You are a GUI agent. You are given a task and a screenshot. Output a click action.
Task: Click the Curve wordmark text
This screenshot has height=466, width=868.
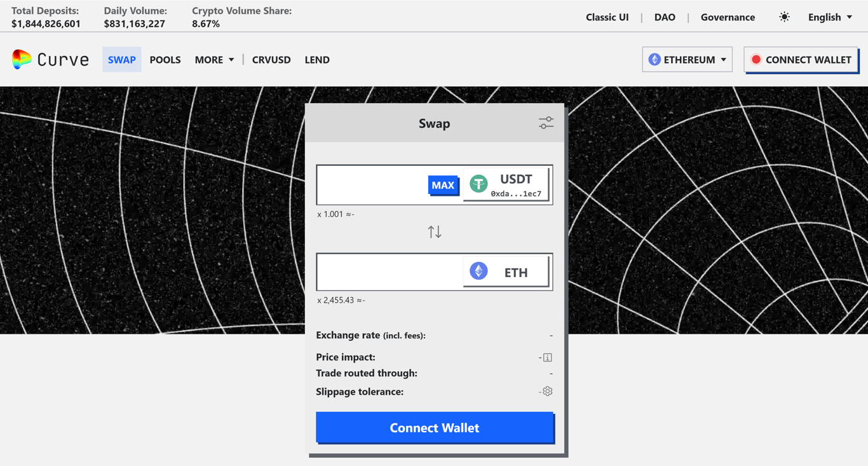[63, 60]
